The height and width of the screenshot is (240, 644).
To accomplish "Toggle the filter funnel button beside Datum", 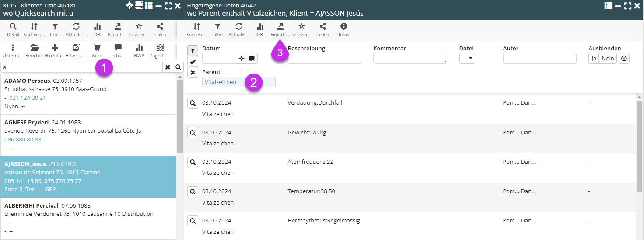I will click(192, 50).
